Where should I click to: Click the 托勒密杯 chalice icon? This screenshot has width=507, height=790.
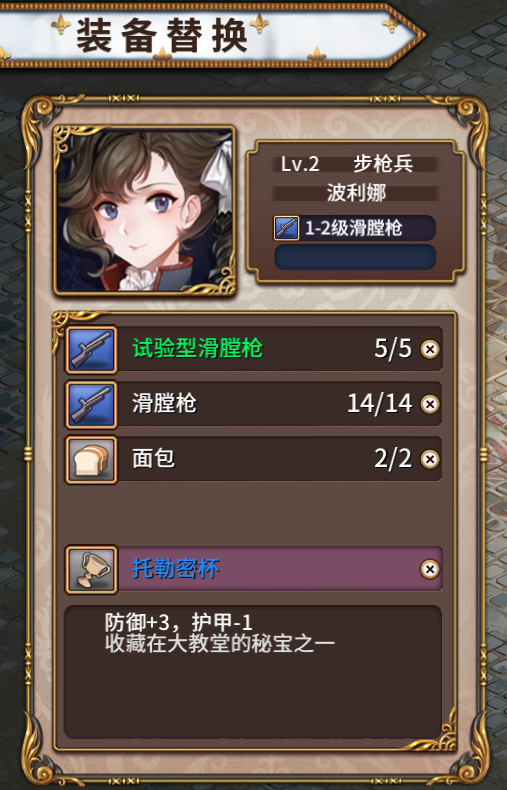pyautogui.click(x=91, y=569)
